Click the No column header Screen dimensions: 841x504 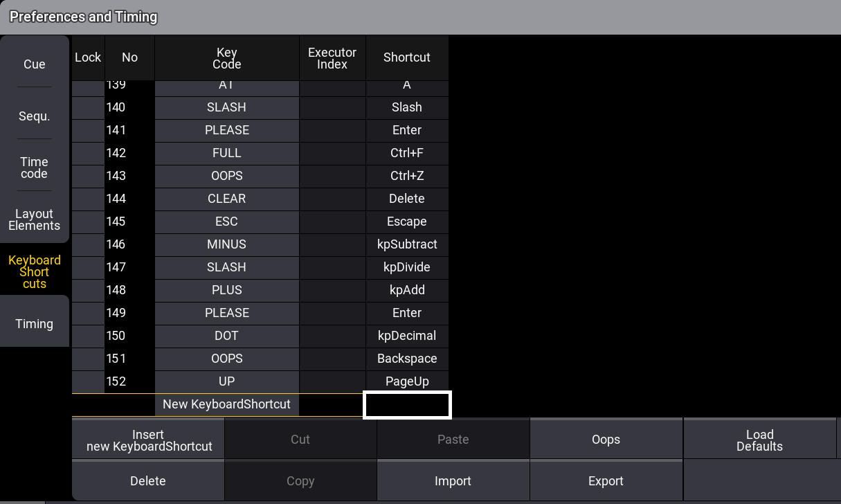(x=129, y=58)
